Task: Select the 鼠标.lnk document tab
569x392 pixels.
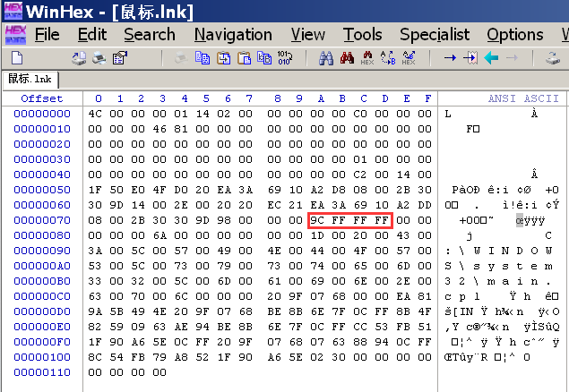Action: pyautogui.click(x=30, y=79)
